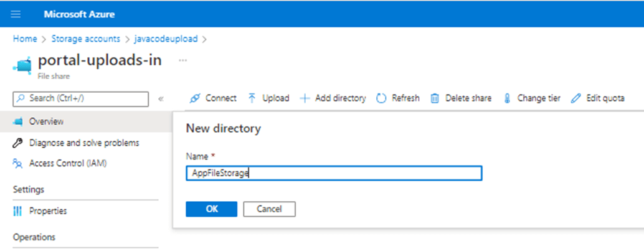Click the Upload arrow icon
The height and width of the screenshot is (251, 644).
(x=252, y=98)
